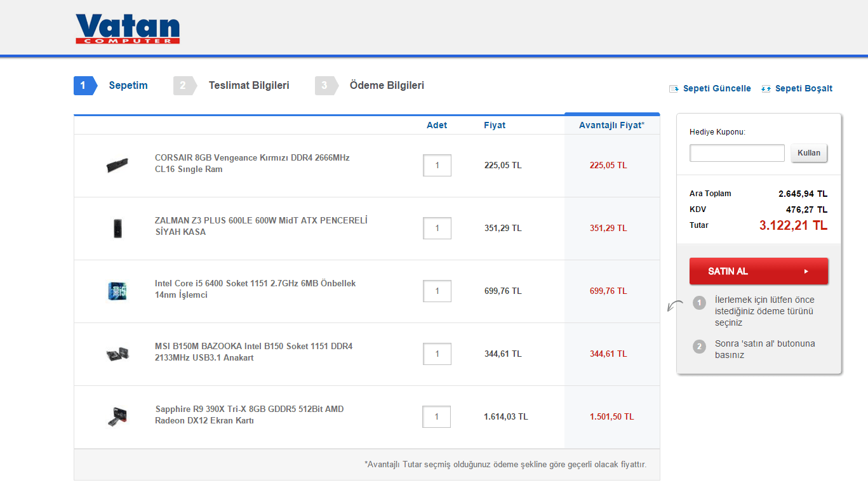Click the Sapphire R9 390X quantity field

tap(437, 417)
